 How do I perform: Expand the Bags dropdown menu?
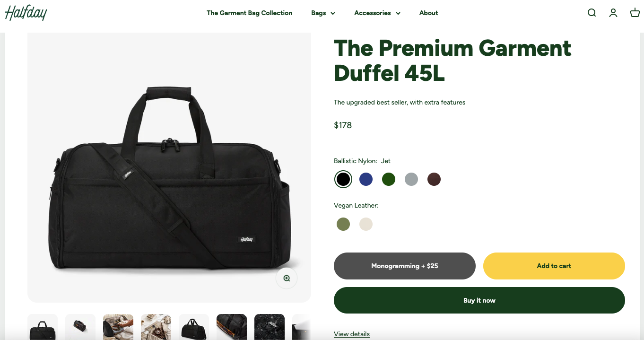point(323,13)
